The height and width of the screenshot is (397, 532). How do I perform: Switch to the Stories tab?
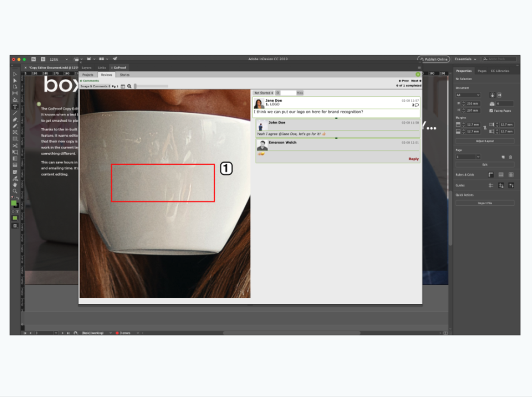(x=125, y=75)
